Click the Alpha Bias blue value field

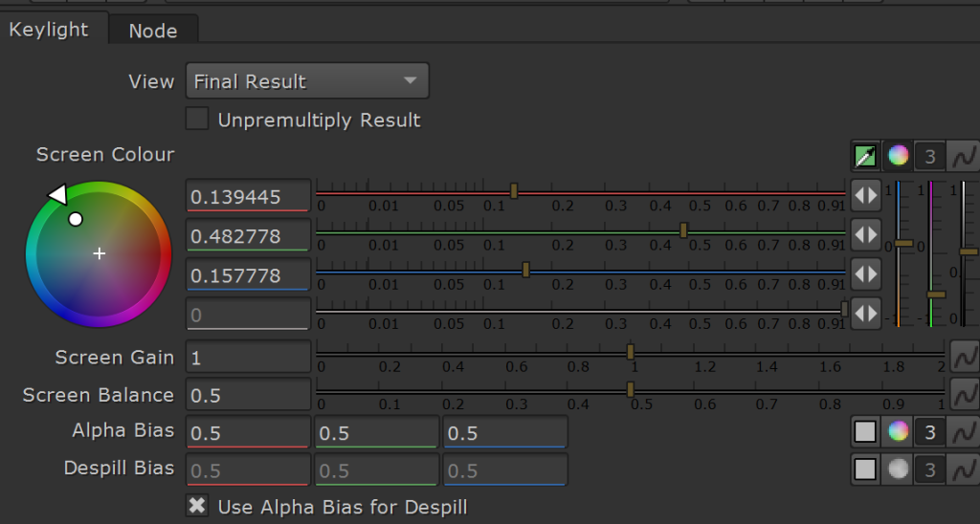pos(505,432)
